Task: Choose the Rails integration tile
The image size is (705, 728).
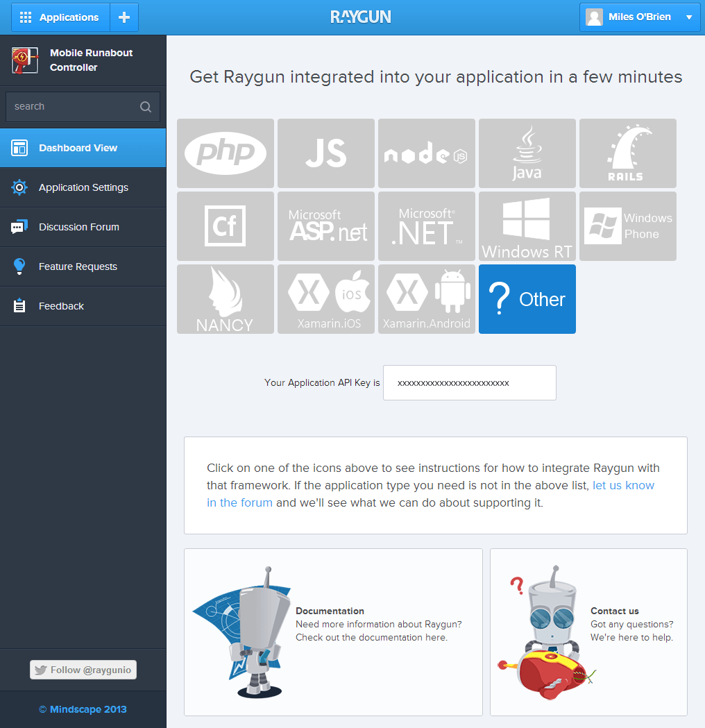Action: click(x=627, y=153)
